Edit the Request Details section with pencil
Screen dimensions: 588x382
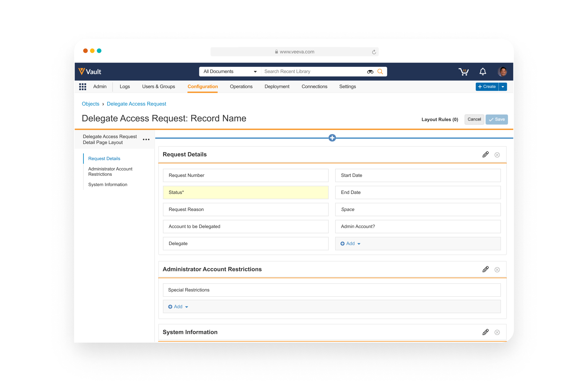485,155
